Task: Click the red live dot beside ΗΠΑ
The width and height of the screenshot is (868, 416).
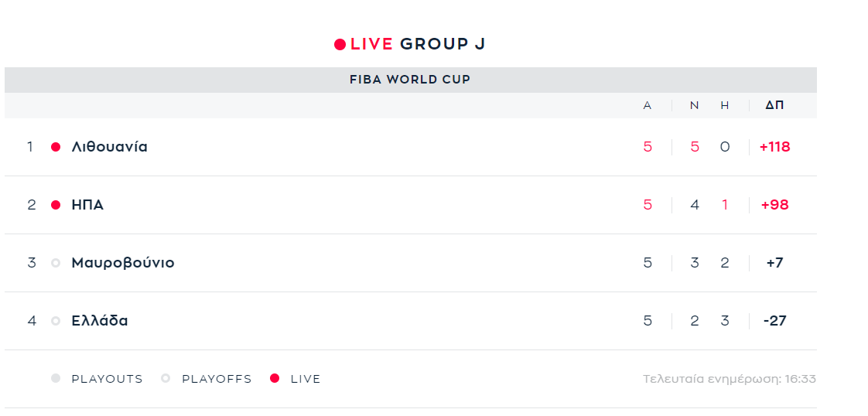Action: click(56, 205)
